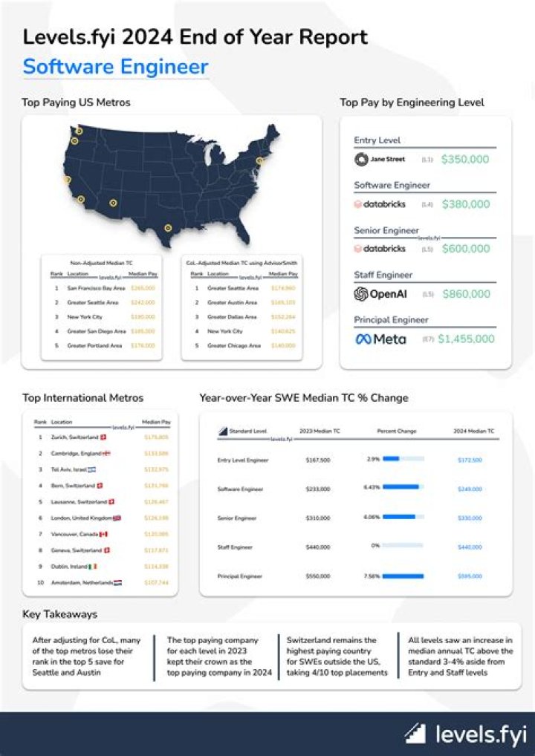This screenshot has width=535, height=756.
Task: Click the Principal Engineer percent change bar
Action: pyautogui.click(x=403, y=576)
